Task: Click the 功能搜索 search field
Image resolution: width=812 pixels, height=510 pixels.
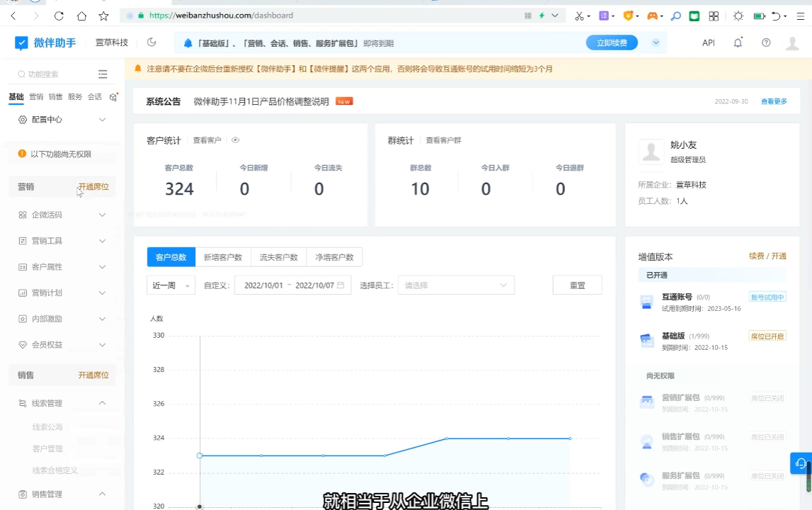Action: pos(53,74)
